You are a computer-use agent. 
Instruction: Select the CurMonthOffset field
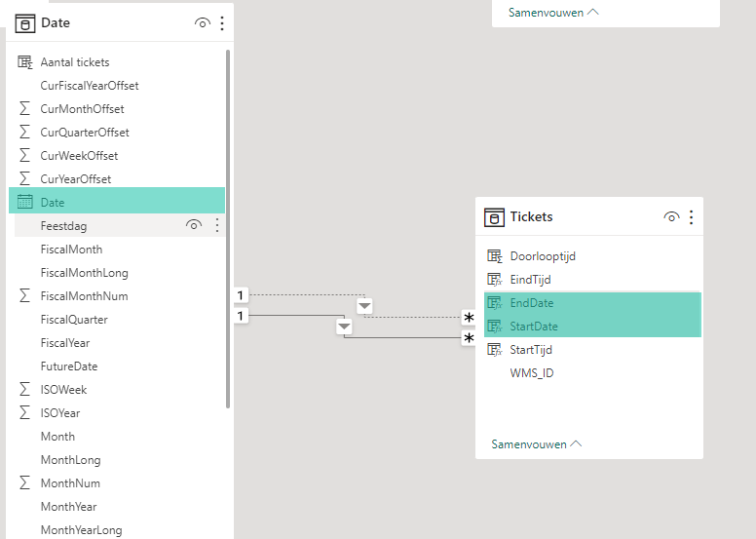point(82,108)
